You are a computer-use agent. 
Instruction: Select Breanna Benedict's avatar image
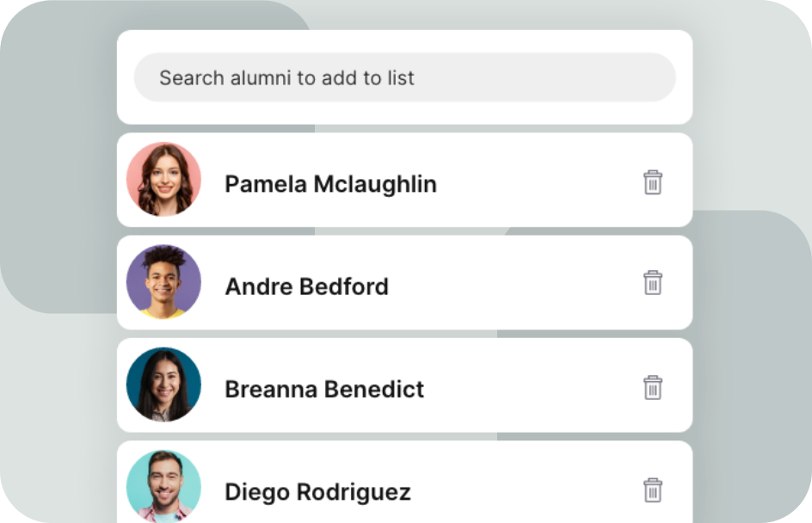click(163, 385)
